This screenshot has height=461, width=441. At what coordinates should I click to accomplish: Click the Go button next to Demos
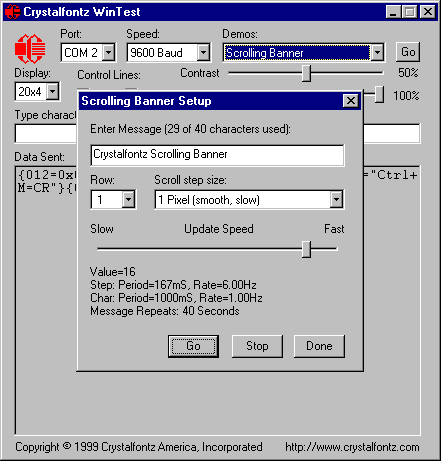408,52
